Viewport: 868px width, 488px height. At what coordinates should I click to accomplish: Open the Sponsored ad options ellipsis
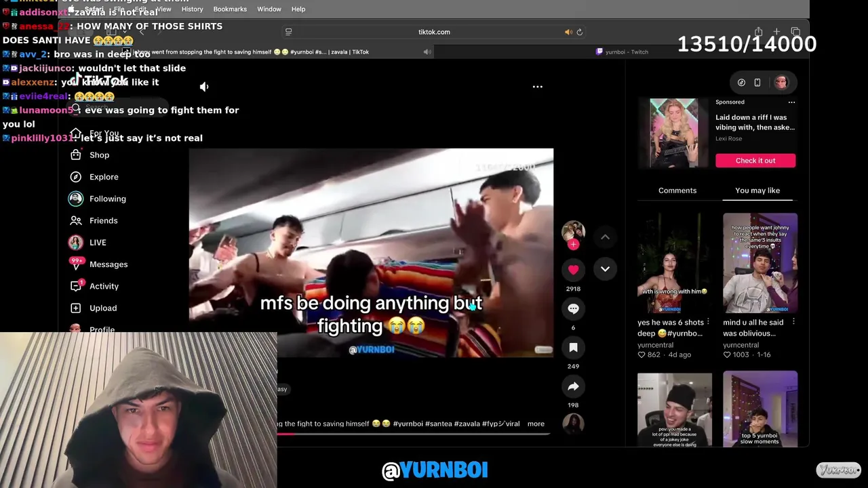(x=791, y=102)
